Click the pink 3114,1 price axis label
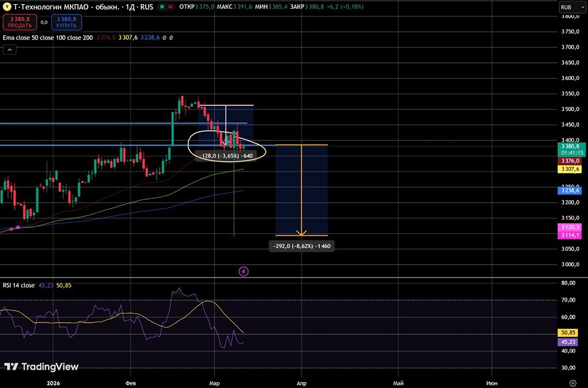The image size is (588, 388). click(570, 235)
